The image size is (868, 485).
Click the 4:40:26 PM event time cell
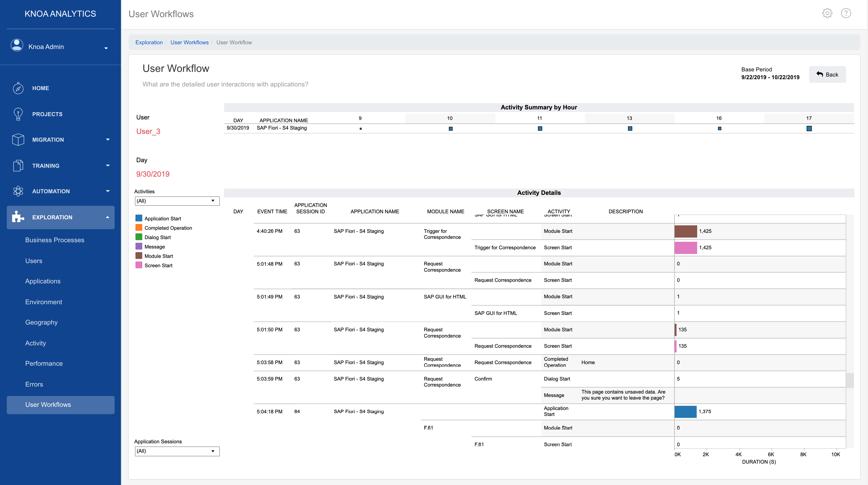[x=269, y=231]
